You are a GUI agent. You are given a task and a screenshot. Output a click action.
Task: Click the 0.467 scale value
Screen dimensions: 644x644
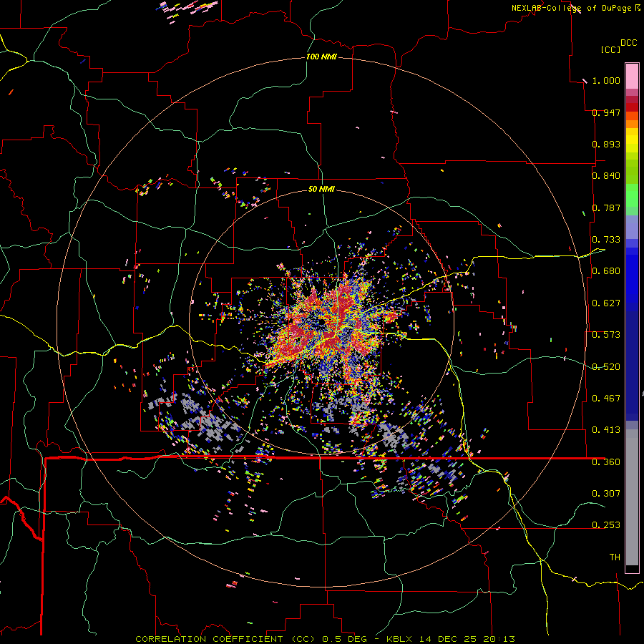tap(606, 399)
